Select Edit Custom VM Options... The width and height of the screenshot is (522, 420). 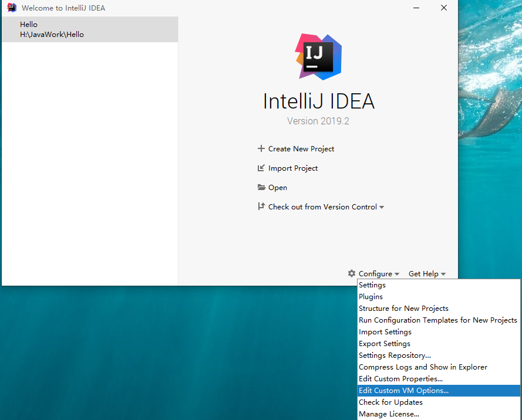[439, 391]
